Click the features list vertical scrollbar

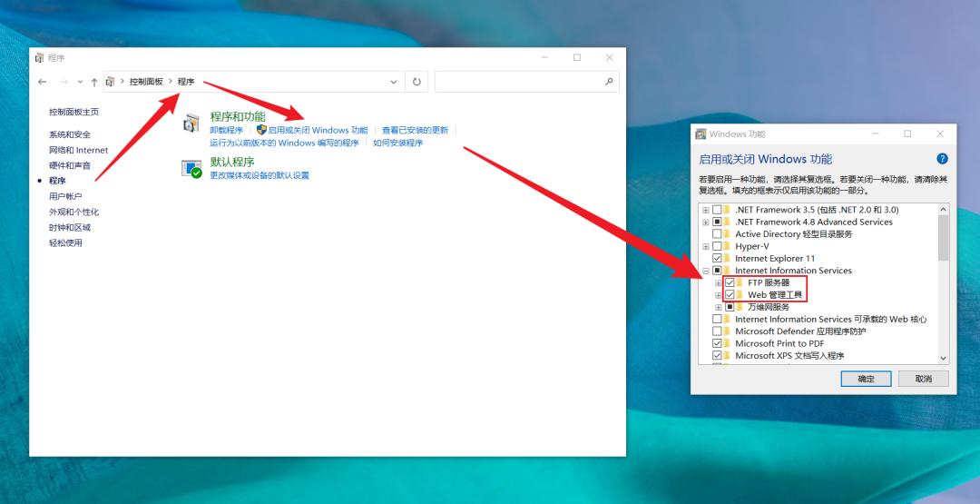click(943, 283)
